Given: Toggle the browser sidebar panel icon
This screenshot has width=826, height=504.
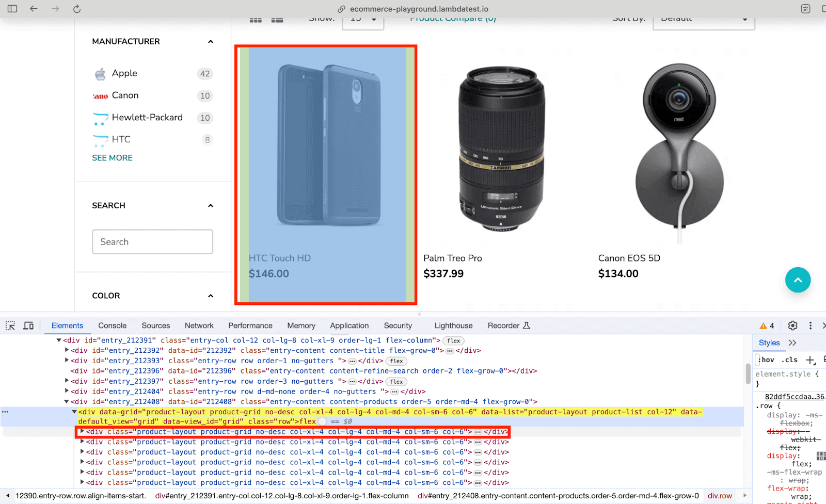Looking at the screenshot, I should point(12,9).
